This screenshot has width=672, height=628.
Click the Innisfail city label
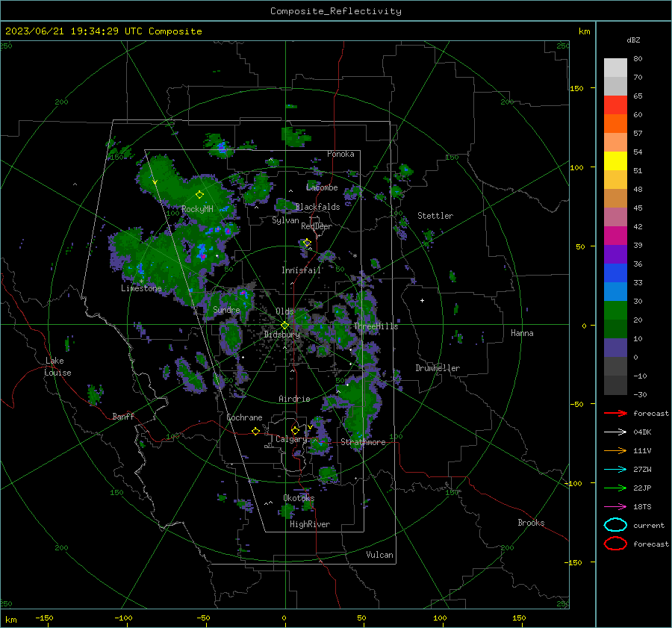coord(301,270)
